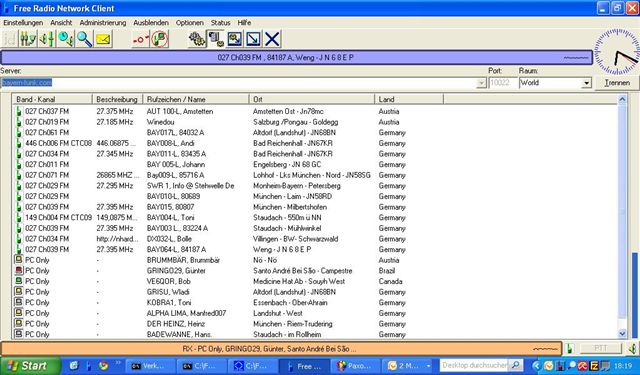
Task: Click the PC icon of BRUMMBÄR row
Action: (x=19, y=260)
